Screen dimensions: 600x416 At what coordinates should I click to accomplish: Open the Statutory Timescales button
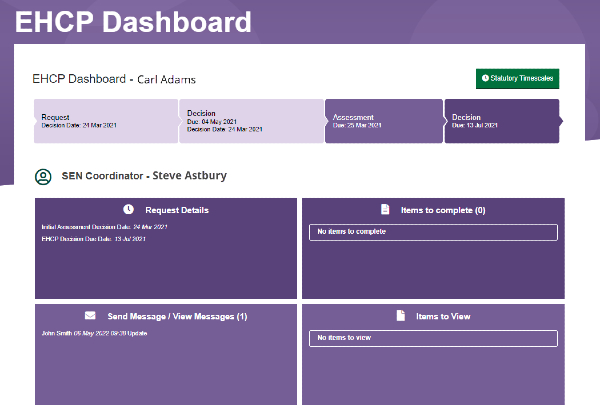pyautogui.click(x=517, y=78)
